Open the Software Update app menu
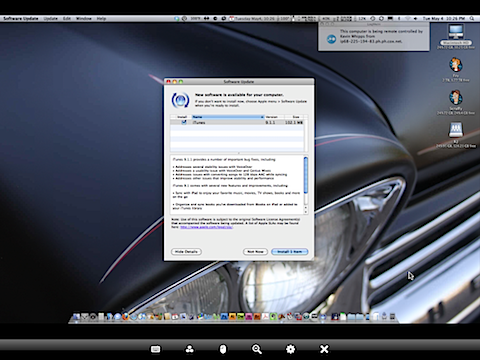The image size is (480, 360). pos(21,18)
